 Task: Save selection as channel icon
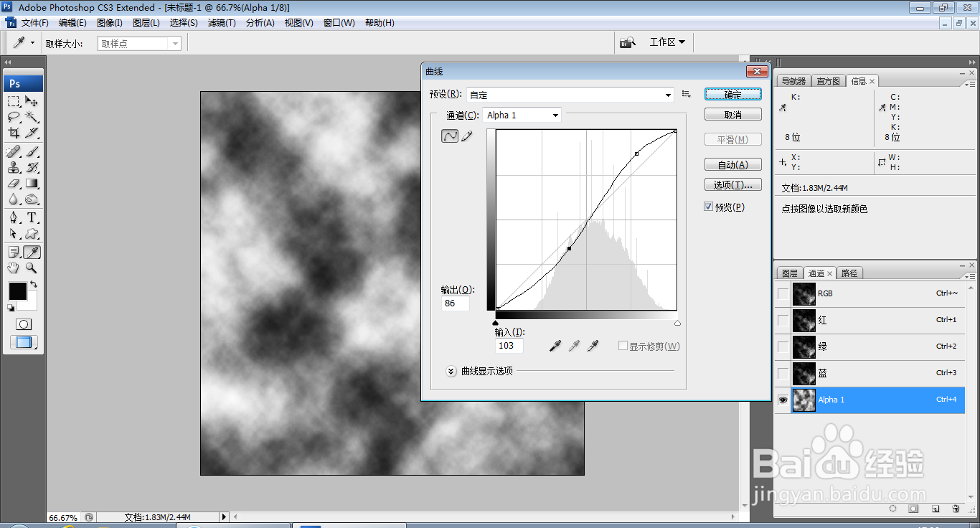click(914, 509)
